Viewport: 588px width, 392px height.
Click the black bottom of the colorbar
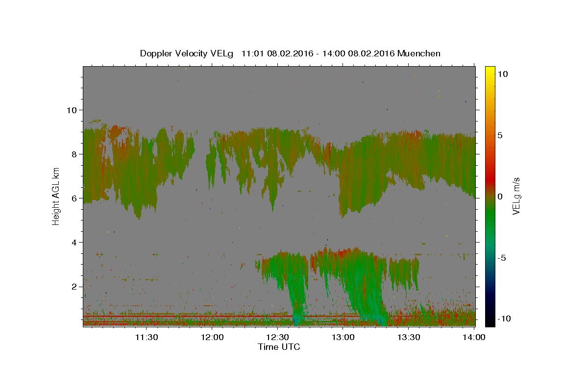[490, 321]
